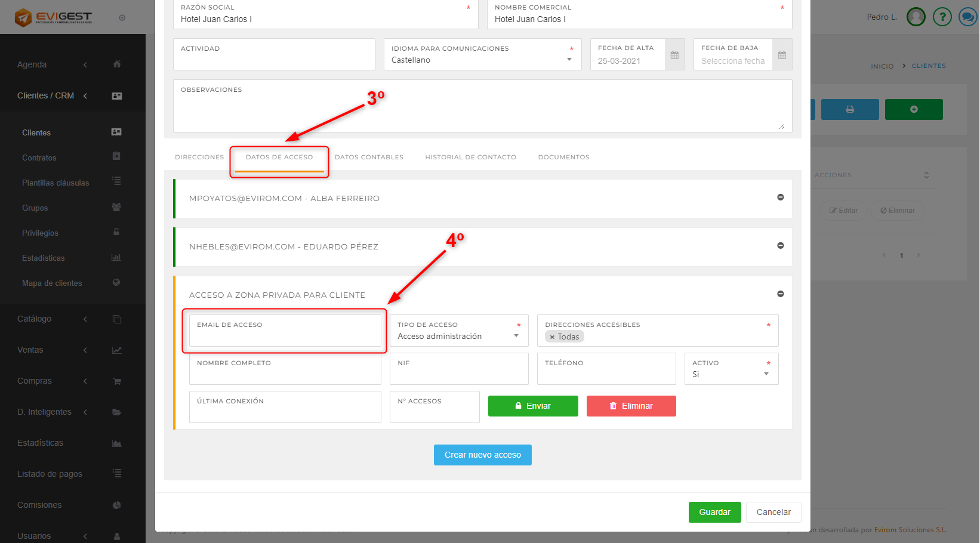Screen dimensions: 980x543
Task: Switch to the Datos contables tab
Action: 369,158
